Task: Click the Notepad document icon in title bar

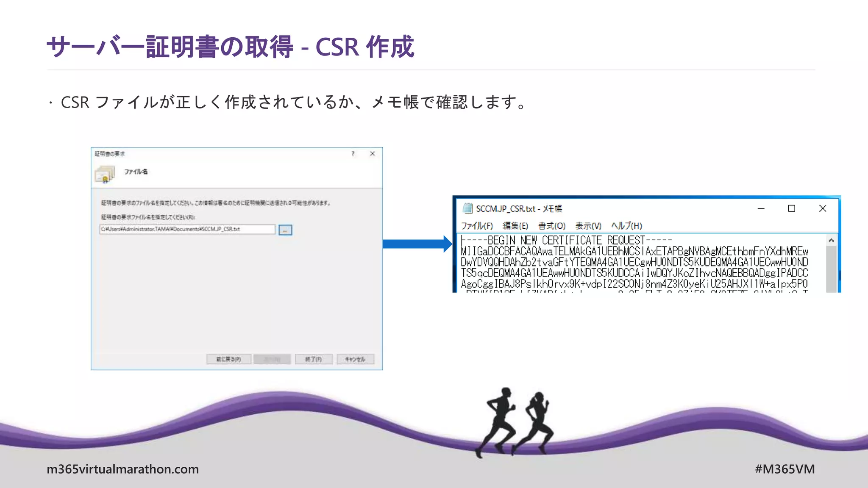Action: [x=467, y=208]
